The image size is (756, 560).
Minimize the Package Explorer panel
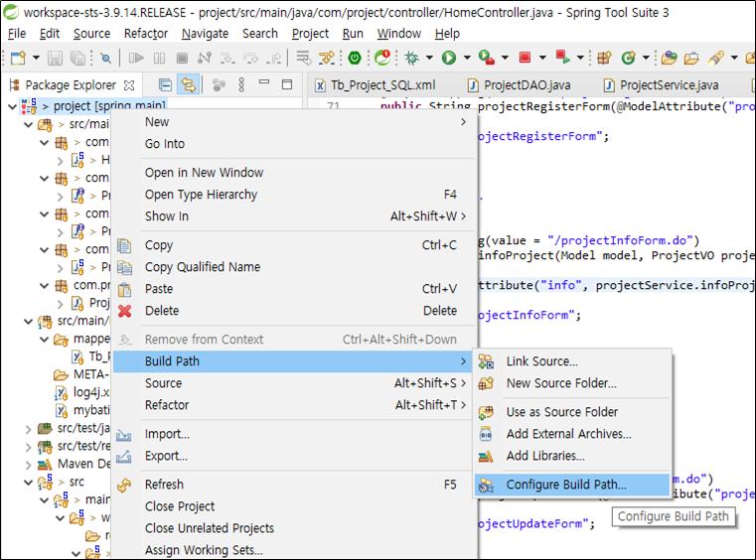[264, 82]
